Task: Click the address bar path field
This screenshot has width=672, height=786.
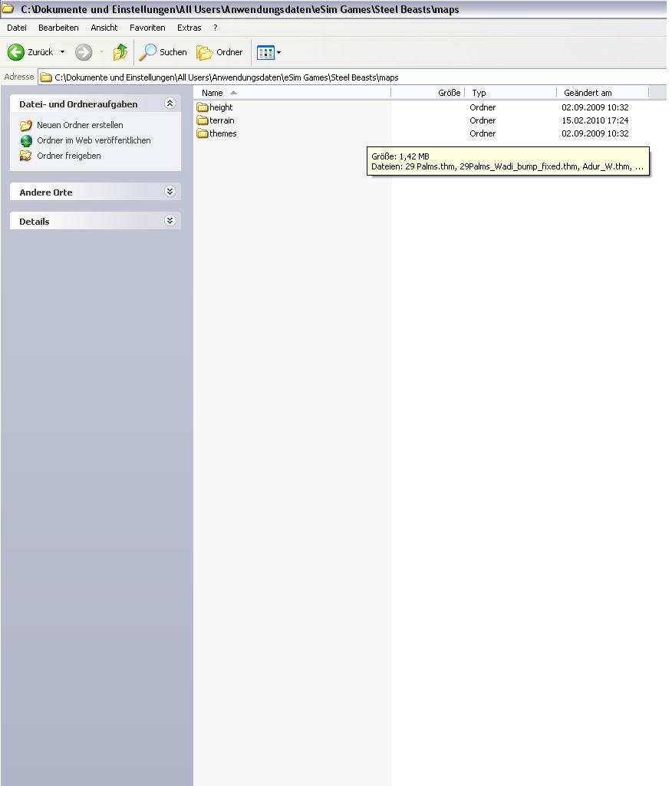Action: (x=345, y=77)
